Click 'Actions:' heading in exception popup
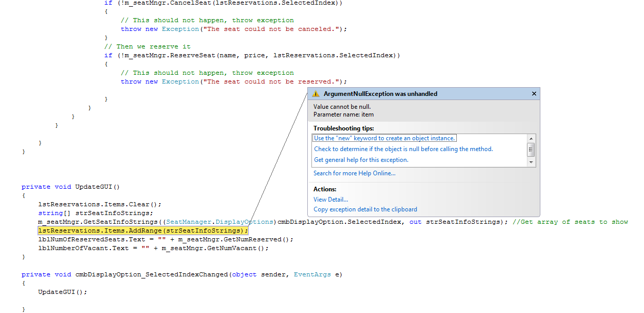This screenshot has height=313, width=644. click(x=325, y=189)
